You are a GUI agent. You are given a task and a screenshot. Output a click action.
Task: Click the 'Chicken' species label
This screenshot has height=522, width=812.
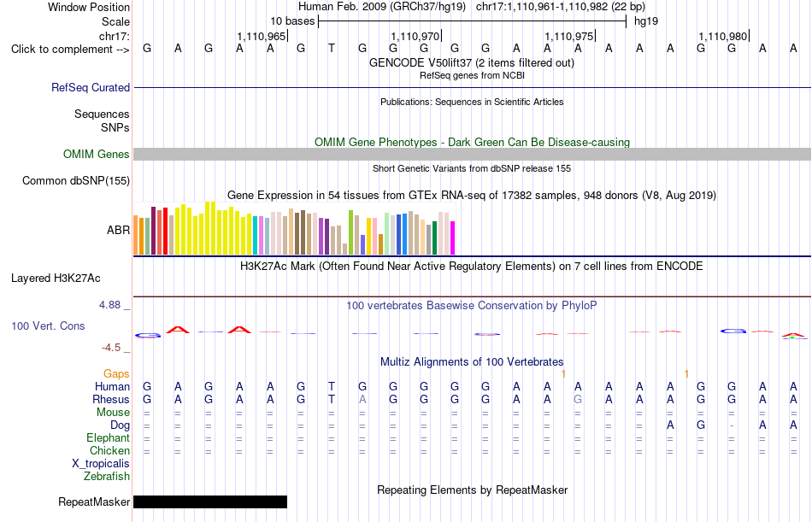[x=109, y=450]
